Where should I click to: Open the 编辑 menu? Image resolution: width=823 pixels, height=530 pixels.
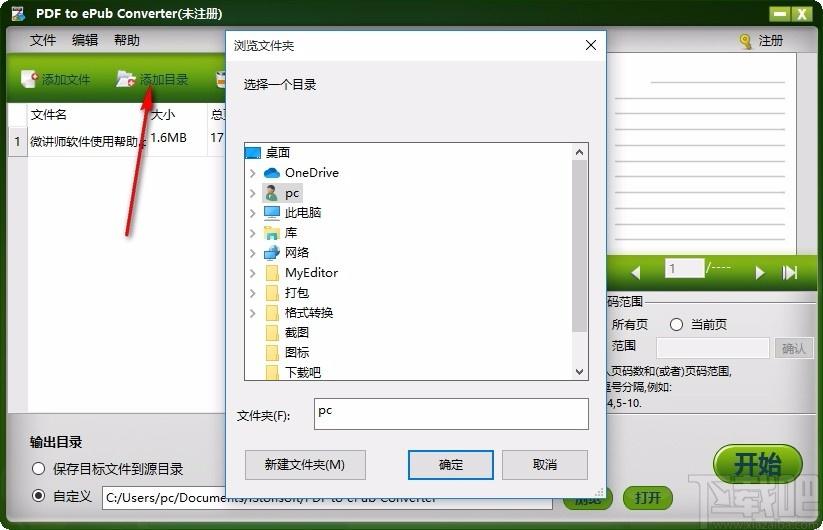85,40
